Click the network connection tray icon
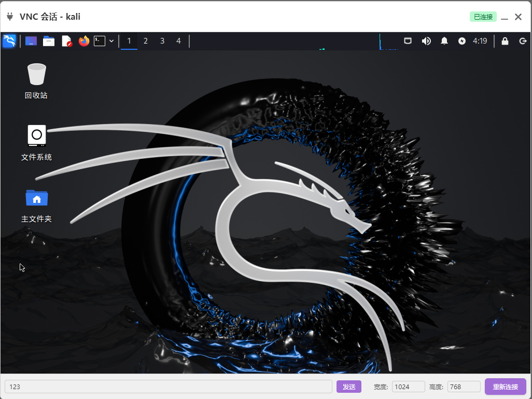The image size is (532, 399). coord(408,41)
